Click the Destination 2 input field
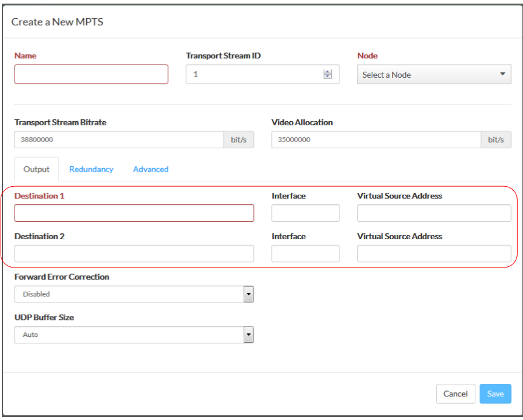 pyautogui.click(x=134, y=254)
